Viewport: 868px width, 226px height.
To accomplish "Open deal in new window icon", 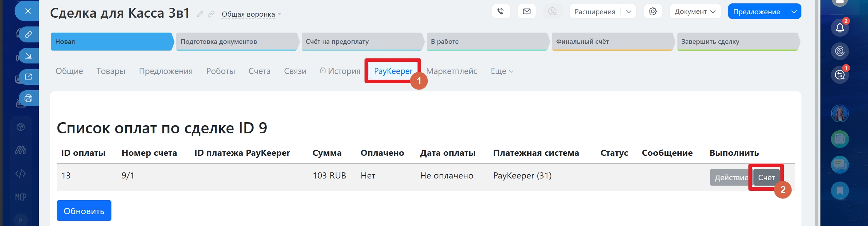I will pos(29,77).
